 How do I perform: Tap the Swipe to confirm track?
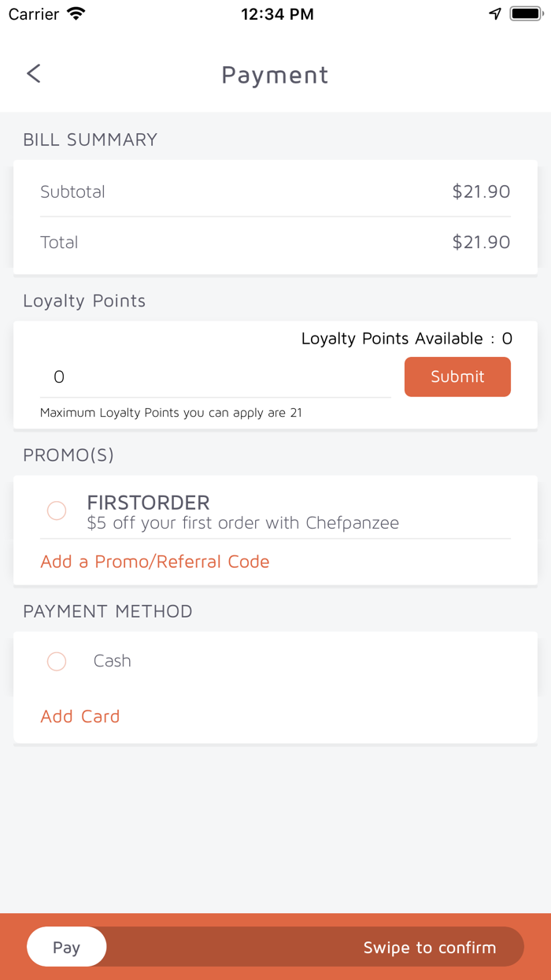click(x=429, y=947)
